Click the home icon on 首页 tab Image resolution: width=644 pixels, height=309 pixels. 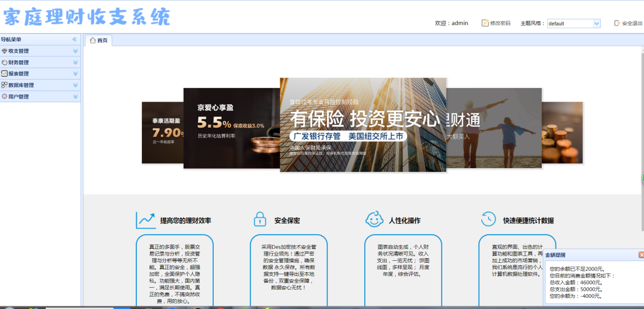(93, 40)
